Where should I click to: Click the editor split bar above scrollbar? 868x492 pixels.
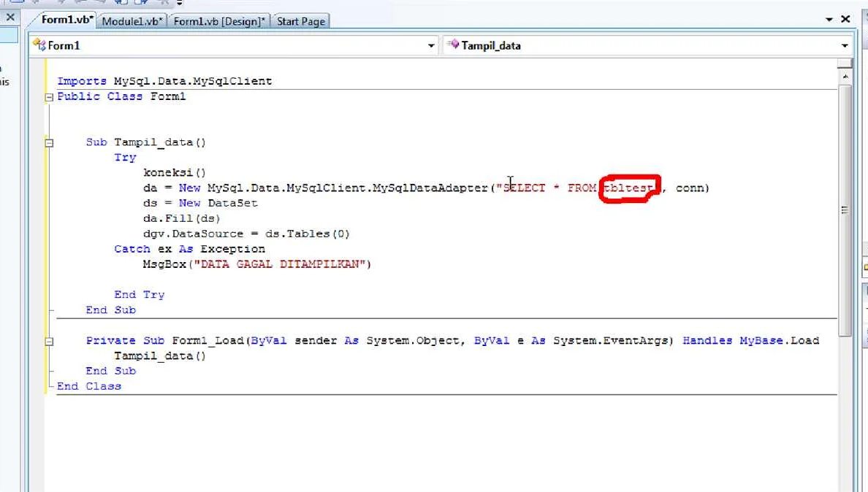coord(845,64)
